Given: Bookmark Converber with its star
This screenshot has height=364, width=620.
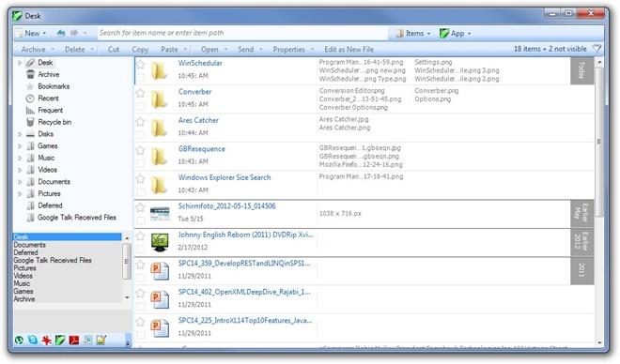Looking at the screenshot, I should pyautogui.click(x=140, y=93).
